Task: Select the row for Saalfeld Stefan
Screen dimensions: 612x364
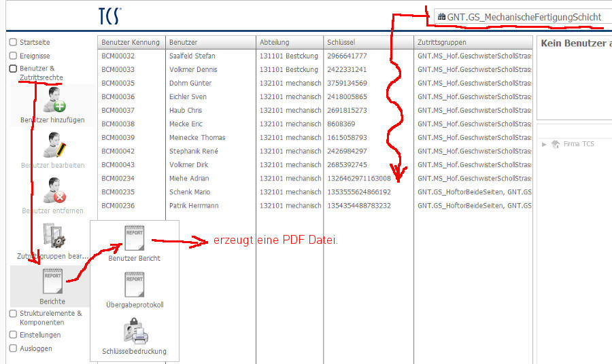Action: tap(192, 56)
